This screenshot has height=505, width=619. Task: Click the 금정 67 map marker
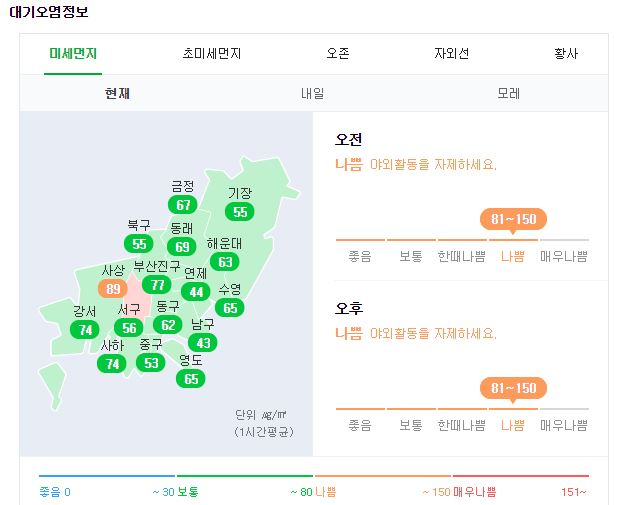182,205
